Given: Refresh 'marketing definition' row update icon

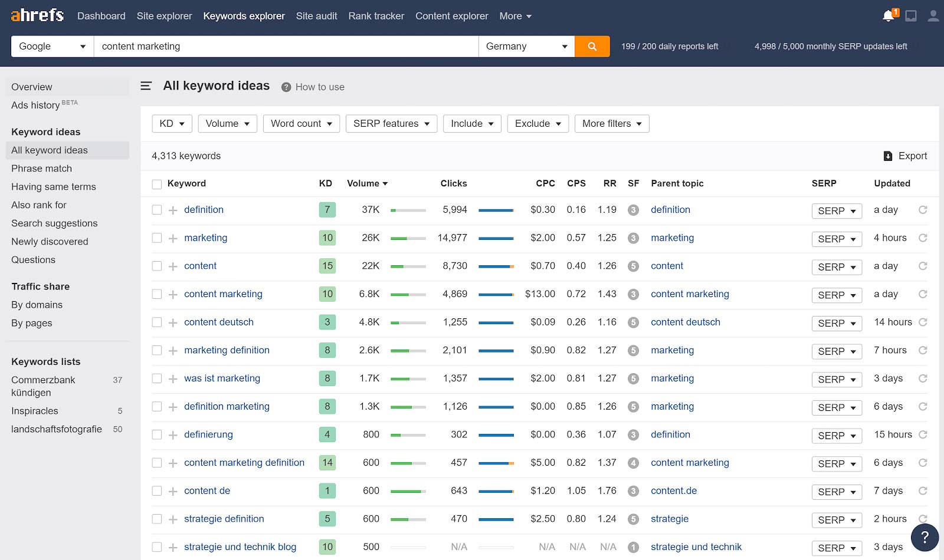Looking at the screenshot, I should (x=923, y=350).
